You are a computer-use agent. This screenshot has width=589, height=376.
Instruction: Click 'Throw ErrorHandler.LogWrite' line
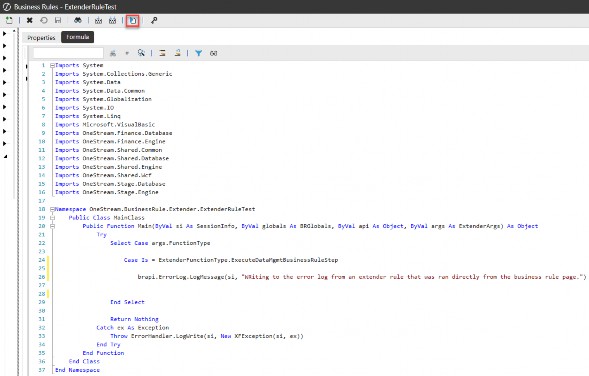point(207,336)
